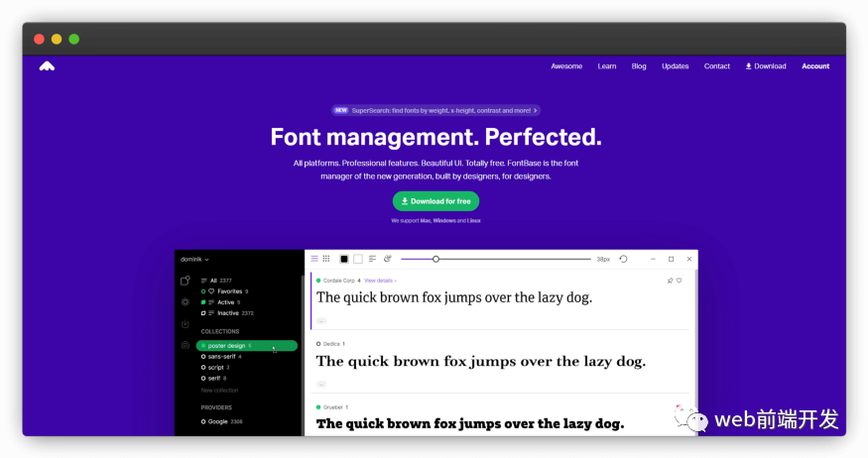Viewport: 868px width, 458px height.
Task: Select the black background color swatch
Action: tap(344, 259)
